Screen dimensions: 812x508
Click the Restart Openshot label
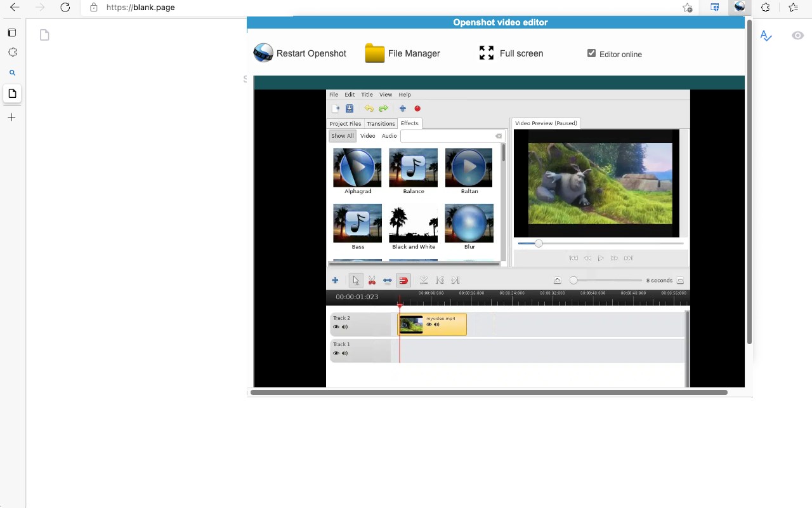point(311,53)
